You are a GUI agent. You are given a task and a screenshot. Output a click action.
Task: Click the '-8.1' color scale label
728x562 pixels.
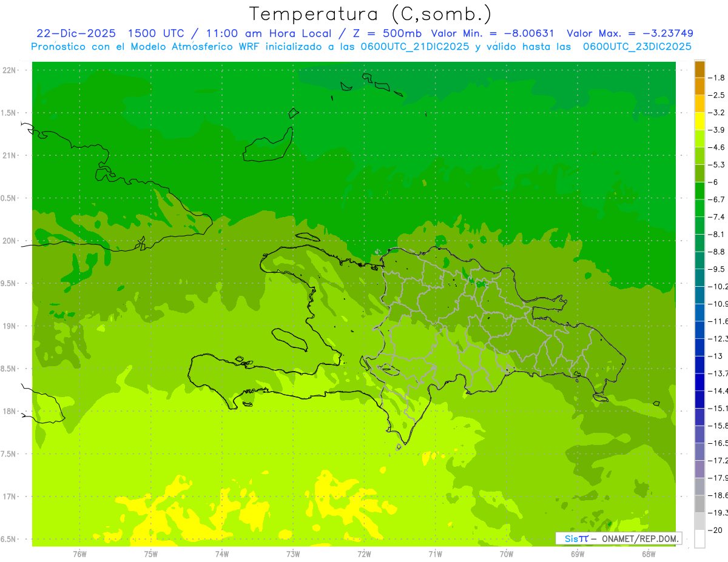click(x=716, y=234)
